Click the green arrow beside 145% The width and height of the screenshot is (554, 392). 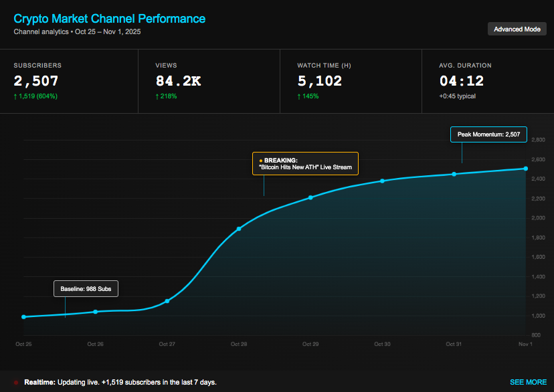pyautogui.click(x=300, y=96)
